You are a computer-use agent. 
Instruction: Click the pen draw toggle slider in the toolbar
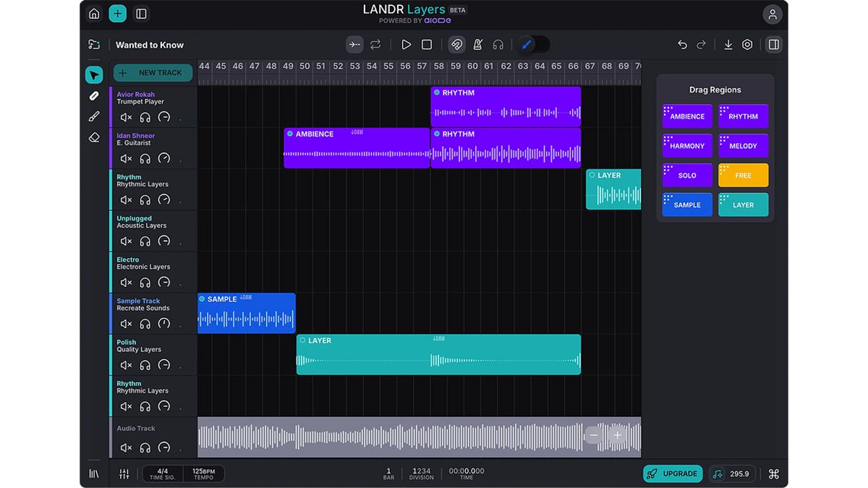pyautogui.click(x=533, y=44)
